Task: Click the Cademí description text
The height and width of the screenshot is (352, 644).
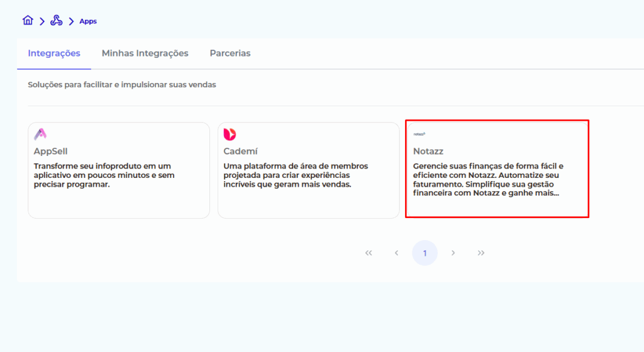Action: [296, 175]
